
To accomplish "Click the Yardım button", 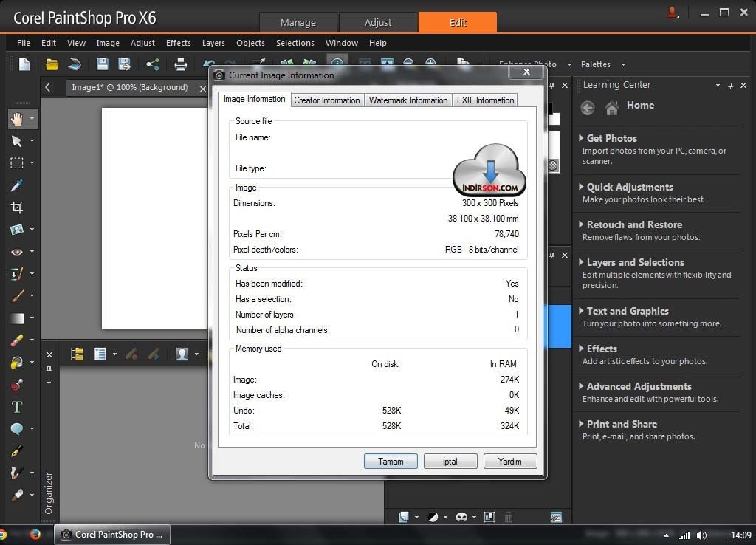I will (x=510, y=462).
